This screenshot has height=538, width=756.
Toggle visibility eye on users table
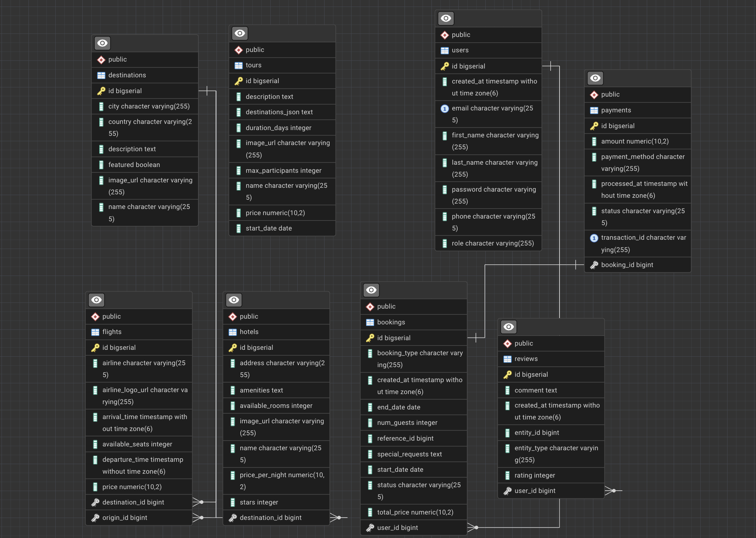(446, 18)
